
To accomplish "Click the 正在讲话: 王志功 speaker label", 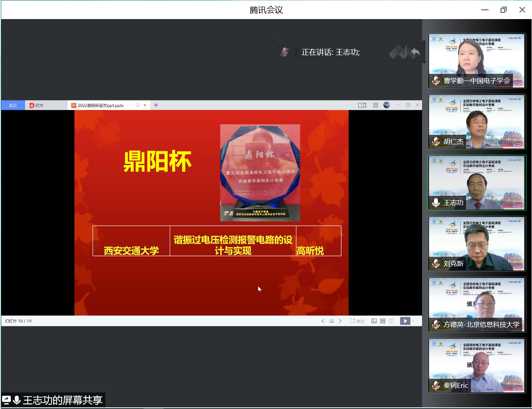I will pyautogui.click(x=330, y=52).
